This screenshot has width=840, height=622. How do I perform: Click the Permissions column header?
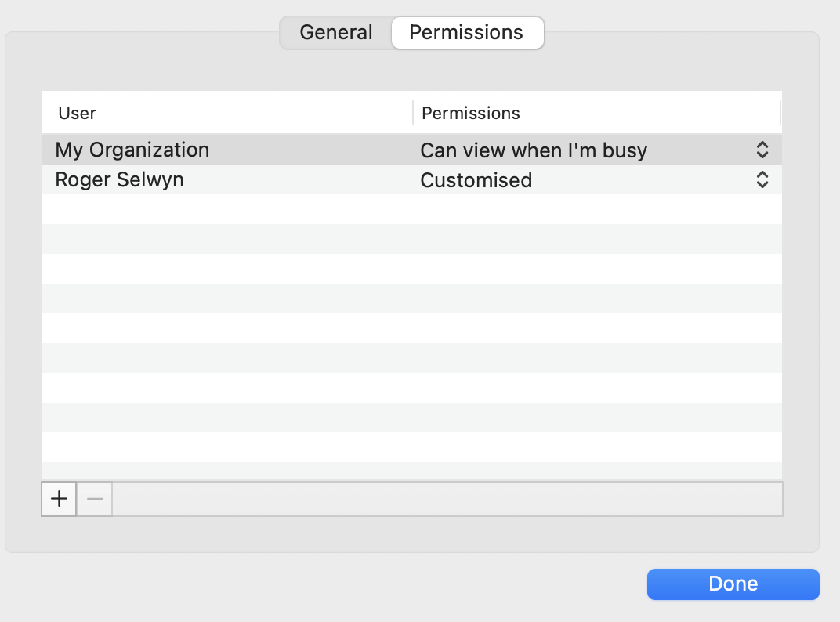point(471,113)
